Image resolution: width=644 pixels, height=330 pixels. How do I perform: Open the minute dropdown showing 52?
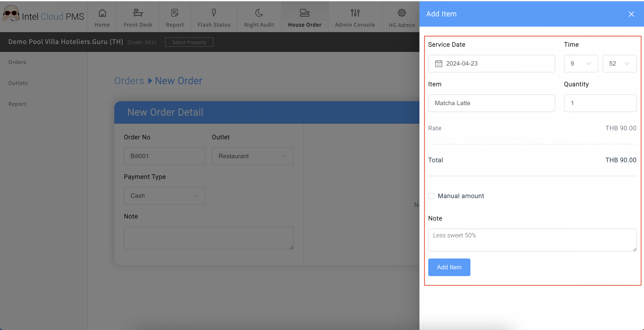[x=619, y=64]
